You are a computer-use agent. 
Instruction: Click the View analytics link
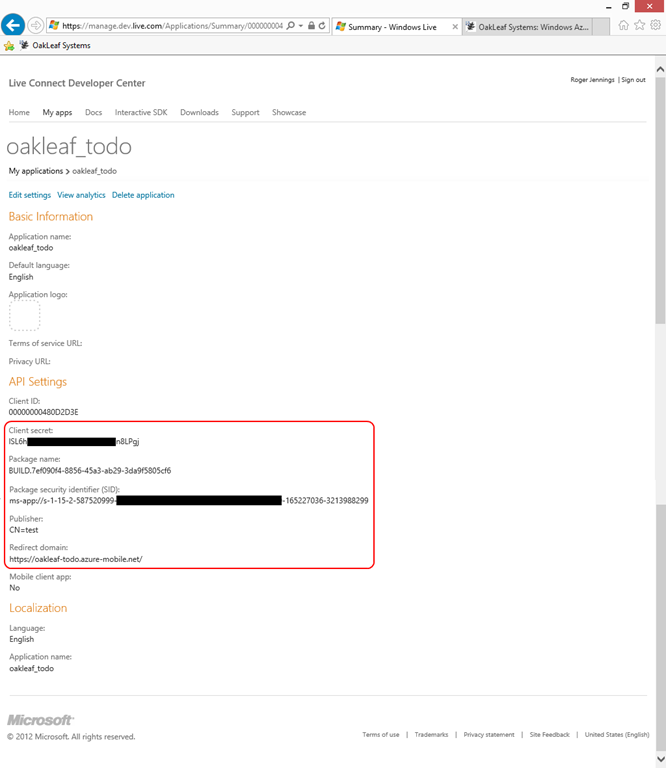tap(81, 195)
